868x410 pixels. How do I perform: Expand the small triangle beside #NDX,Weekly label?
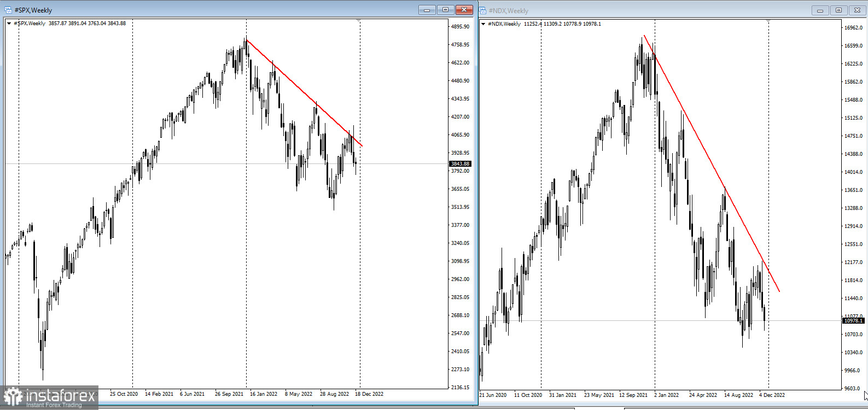click(x=483, y=24)
